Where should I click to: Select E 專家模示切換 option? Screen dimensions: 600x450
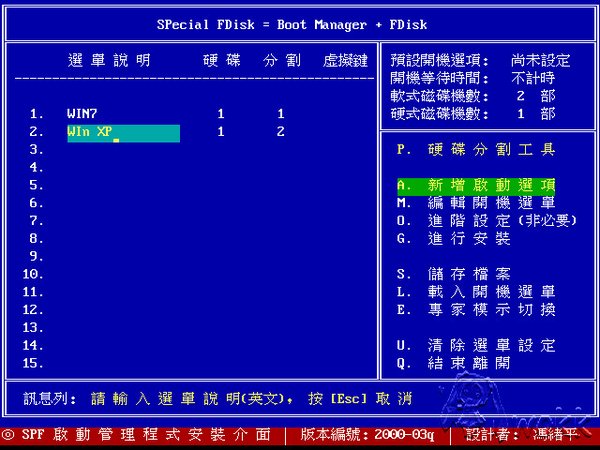point(476,310)
